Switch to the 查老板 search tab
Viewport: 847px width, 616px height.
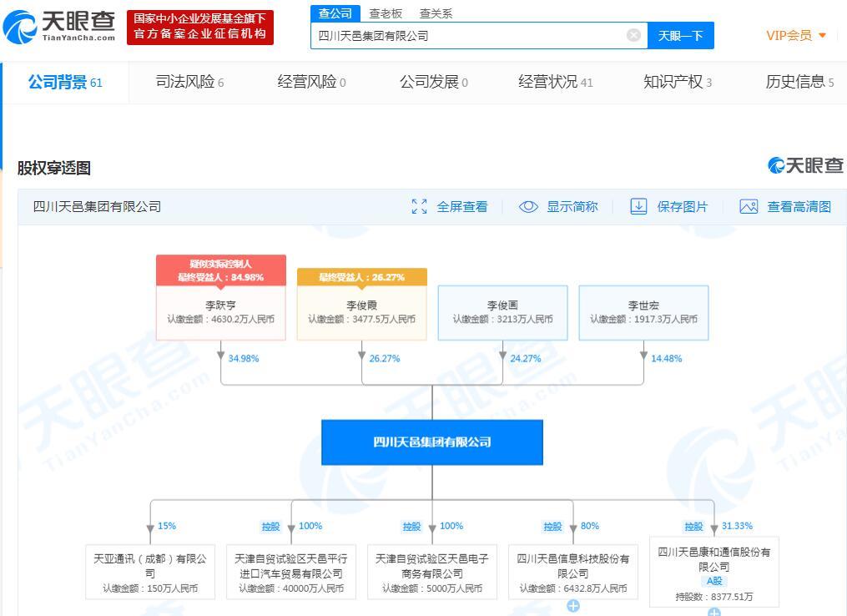[386, 13]
